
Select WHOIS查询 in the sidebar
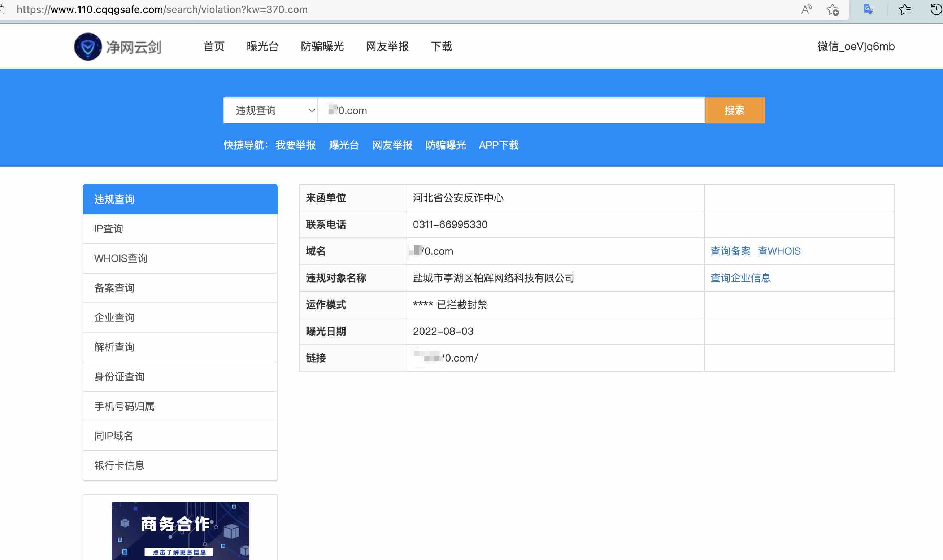pyautogui.click(x=121, y=258)
